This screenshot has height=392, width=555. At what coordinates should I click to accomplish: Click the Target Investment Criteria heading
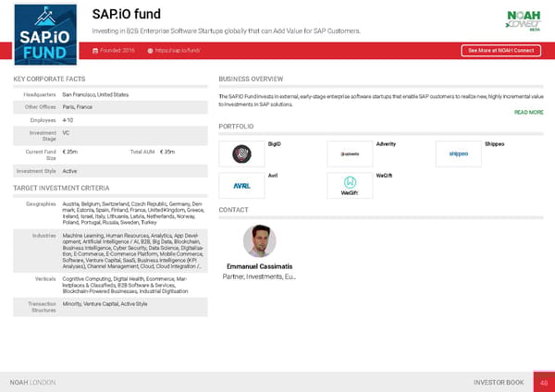[60, 189]
